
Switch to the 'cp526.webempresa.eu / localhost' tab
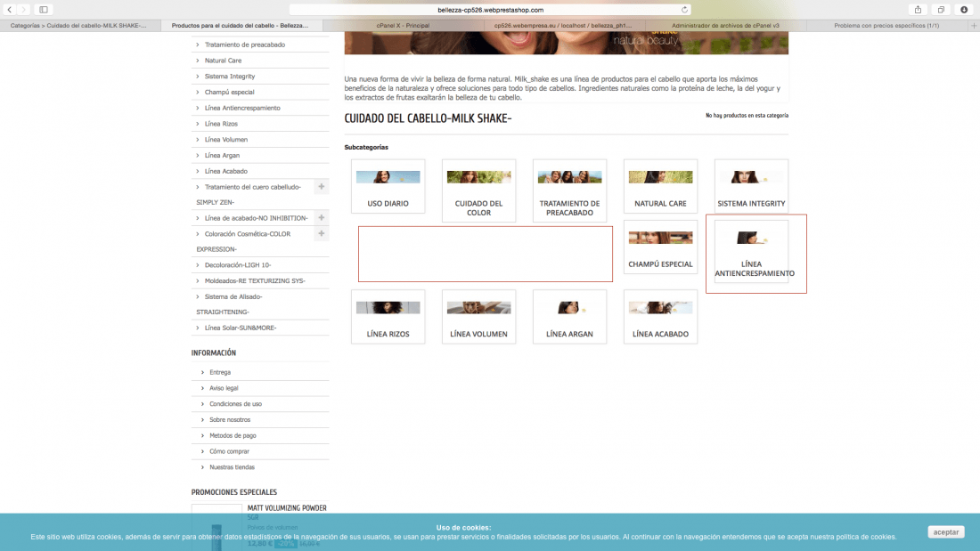(563, 26)
